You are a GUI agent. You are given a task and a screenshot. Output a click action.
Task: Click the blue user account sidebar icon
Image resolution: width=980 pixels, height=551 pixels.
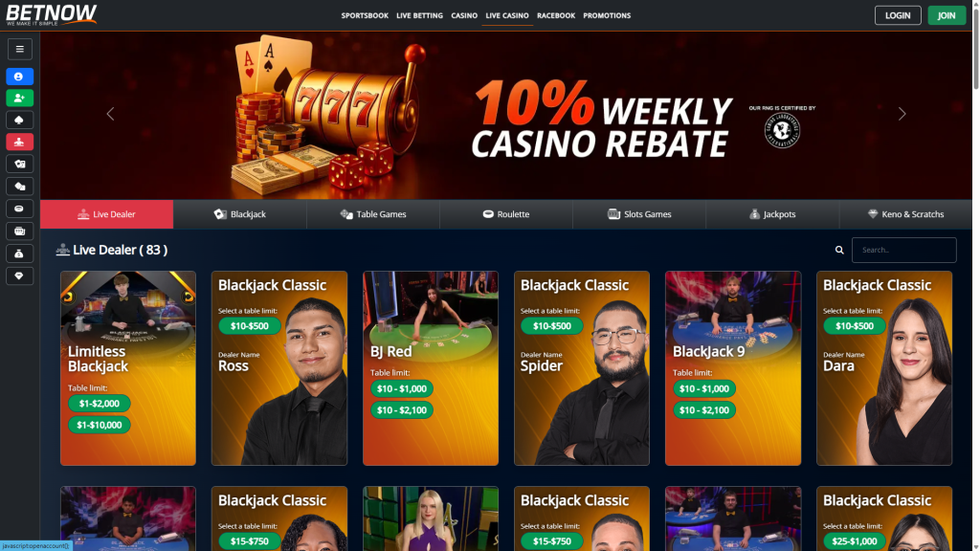[x=19, y=77]
